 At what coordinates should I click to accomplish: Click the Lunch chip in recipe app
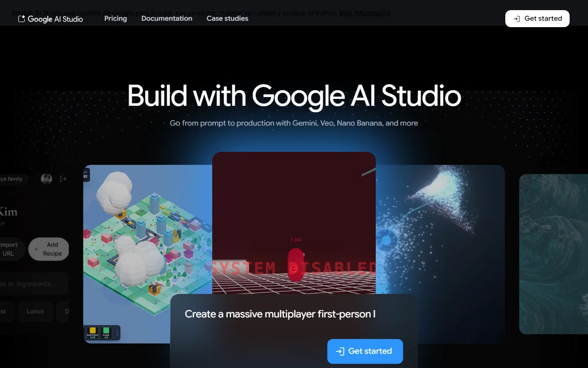[x=35, y=311]
